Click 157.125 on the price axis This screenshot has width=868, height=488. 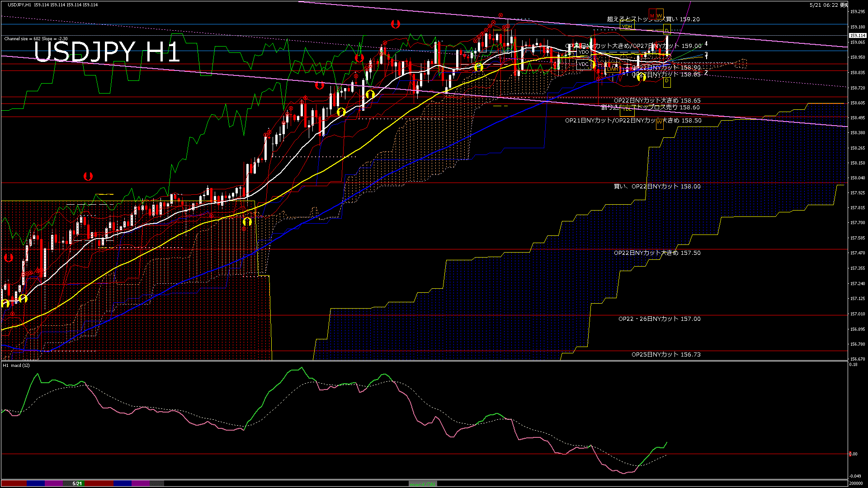tap(858, 299)
